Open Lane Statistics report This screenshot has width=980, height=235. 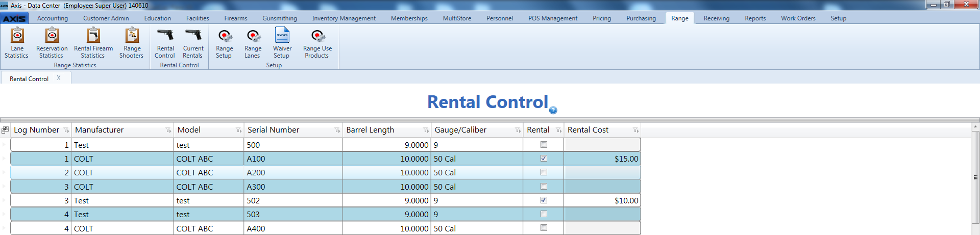[x=16, y=44]
